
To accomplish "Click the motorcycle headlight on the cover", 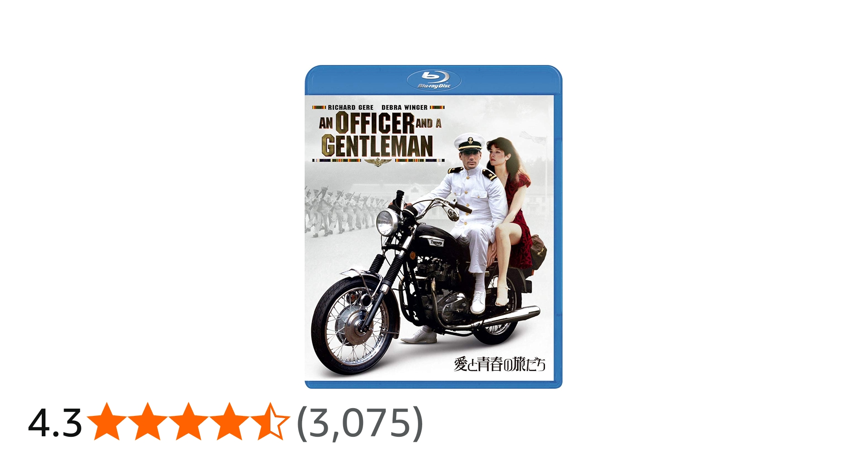I will [x=387, y=222].
